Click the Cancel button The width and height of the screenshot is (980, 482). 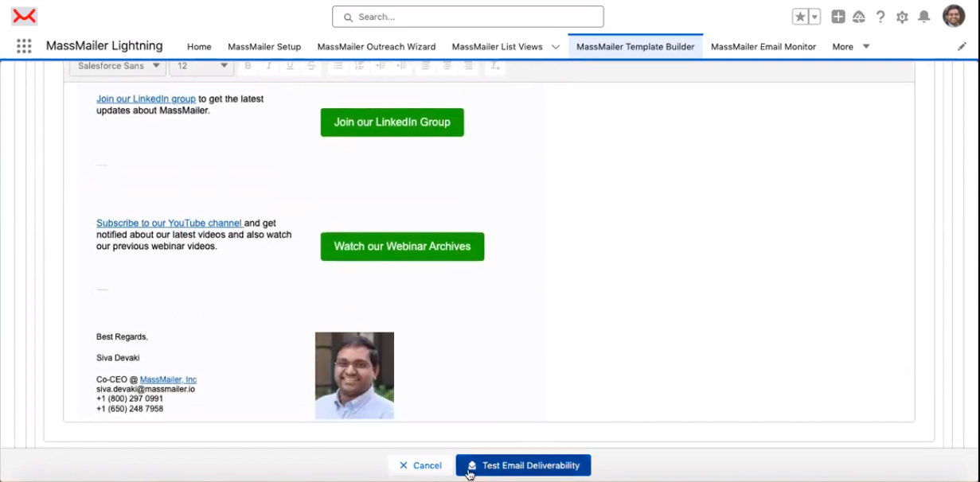[420, 465]
